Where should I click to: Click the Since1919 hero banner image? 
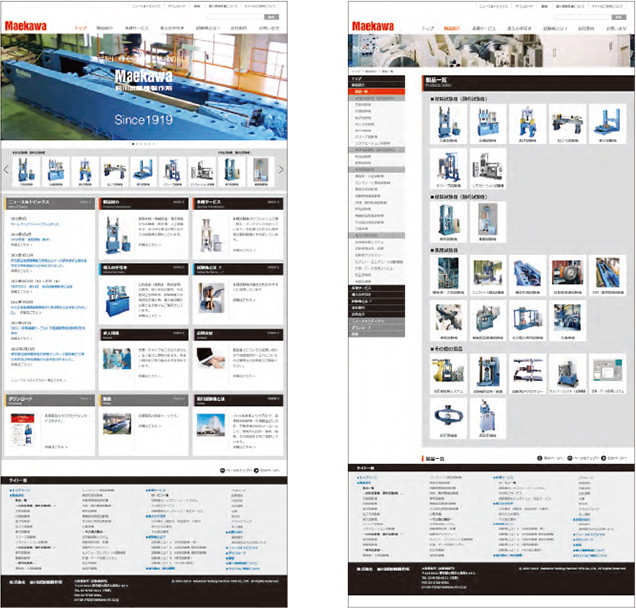pyautogui.click(x=144, y=87)
